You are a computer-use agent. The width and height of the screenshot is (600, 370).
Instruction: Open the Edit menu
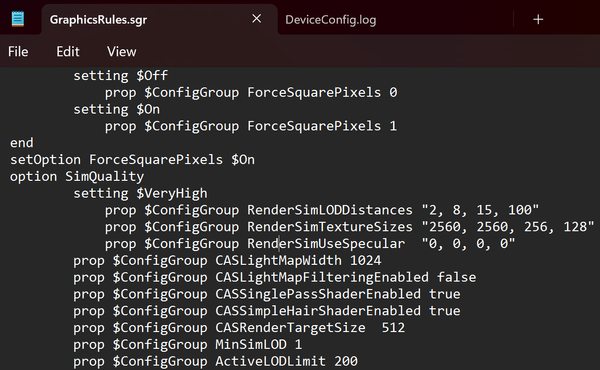click(68, 52)
